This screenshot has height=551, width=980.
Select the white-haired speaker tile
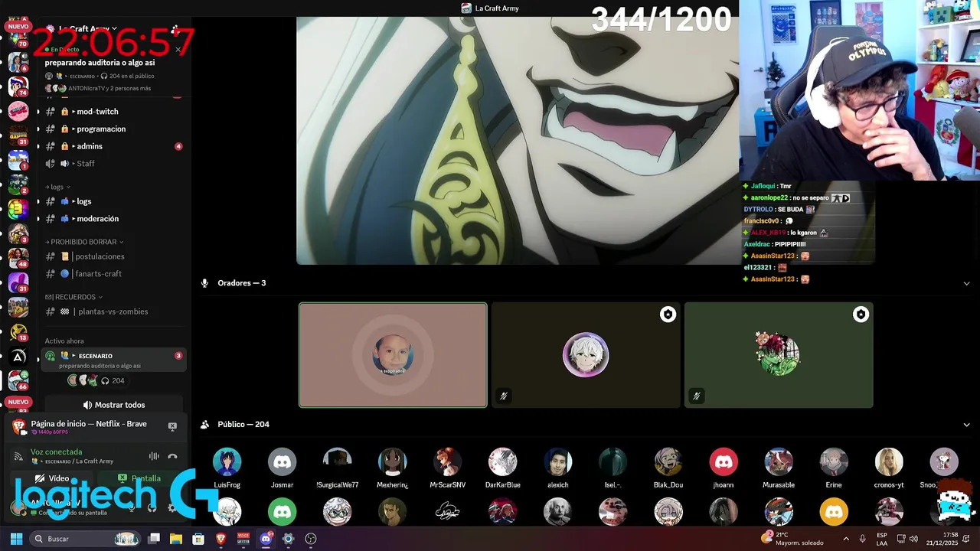click(x=586, y=355)
